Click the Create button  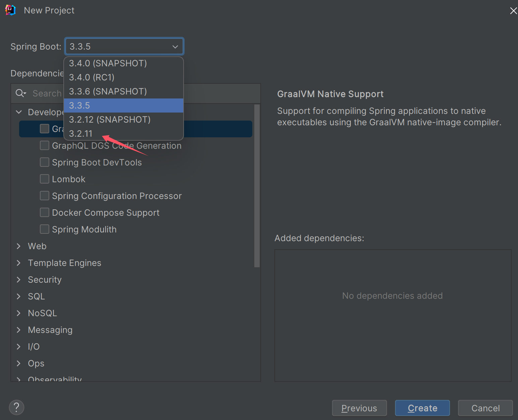tap(422, 408)
